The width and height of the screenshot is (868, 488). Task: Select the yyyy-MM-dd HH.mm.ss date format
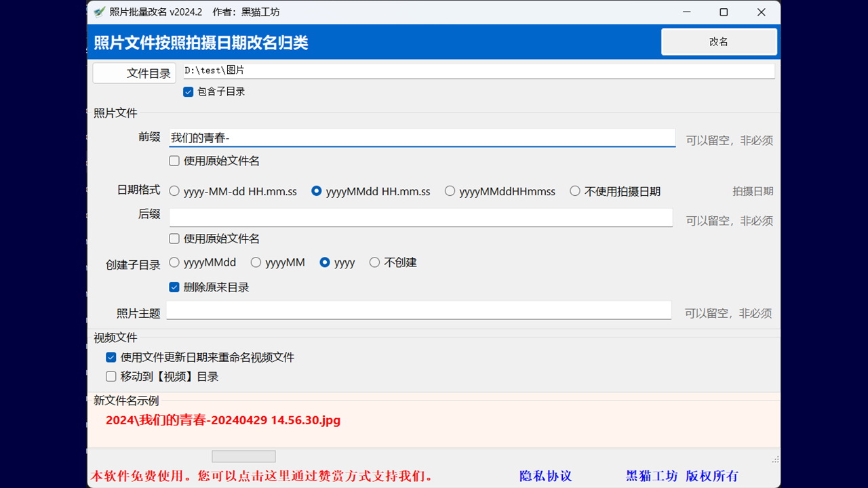(x=174, y=191)
